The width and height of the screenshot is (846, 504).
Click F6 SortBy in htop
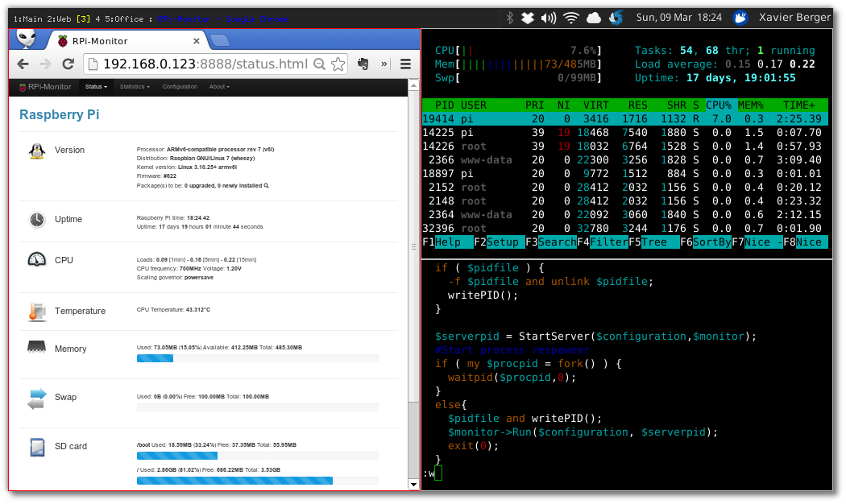tap(706, 242)
